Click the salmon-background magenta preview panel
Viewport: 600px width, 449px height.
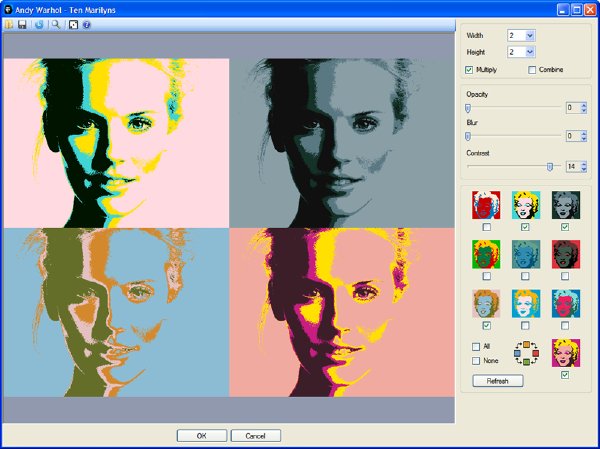[x=342, y=312]
